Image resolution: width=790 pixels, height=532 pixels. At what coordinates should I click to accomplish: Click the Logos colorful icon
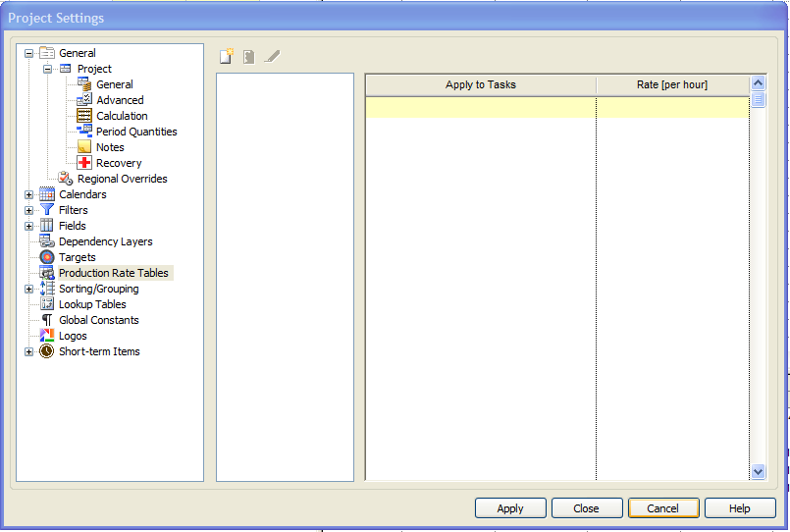tap(47, 336)
